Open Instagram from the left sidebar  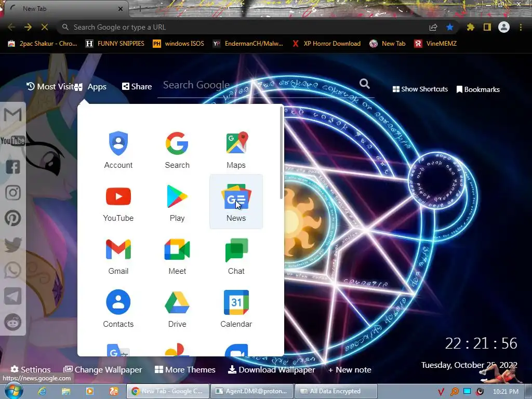(13, 192)
